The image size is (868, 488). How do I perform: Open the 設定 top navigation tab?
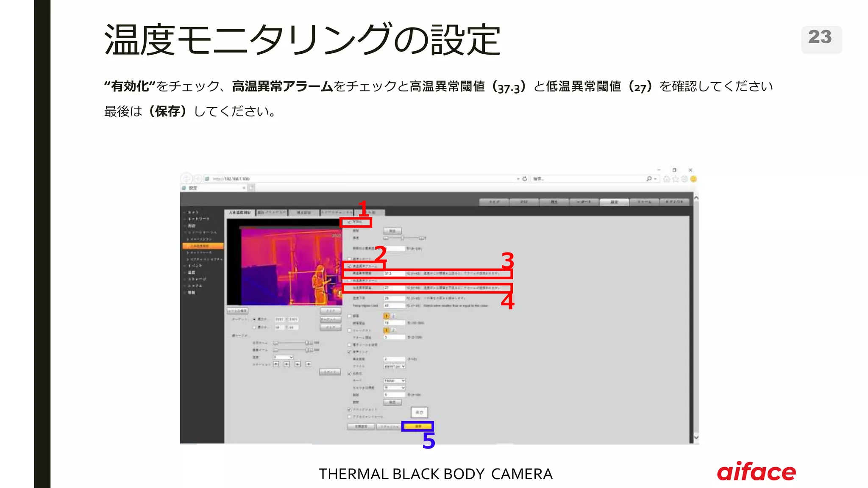point(615,202)
